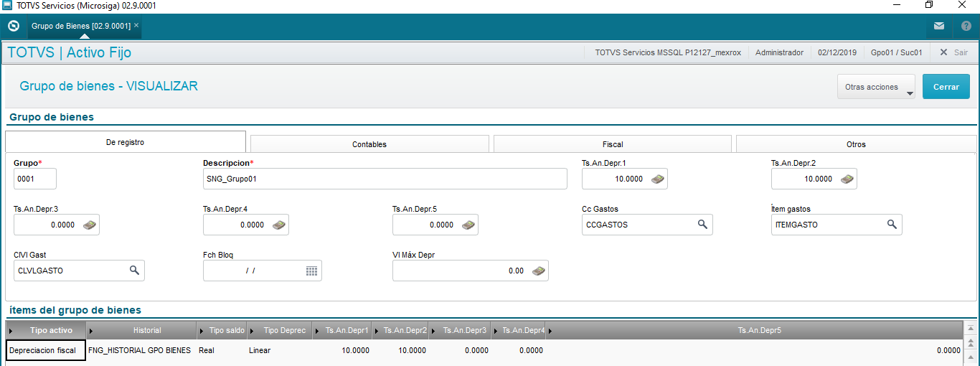The width and height of the screenshot is (980, 366).
Task: Sort by Tipo Deprec column header
Action: coord(280,330)
